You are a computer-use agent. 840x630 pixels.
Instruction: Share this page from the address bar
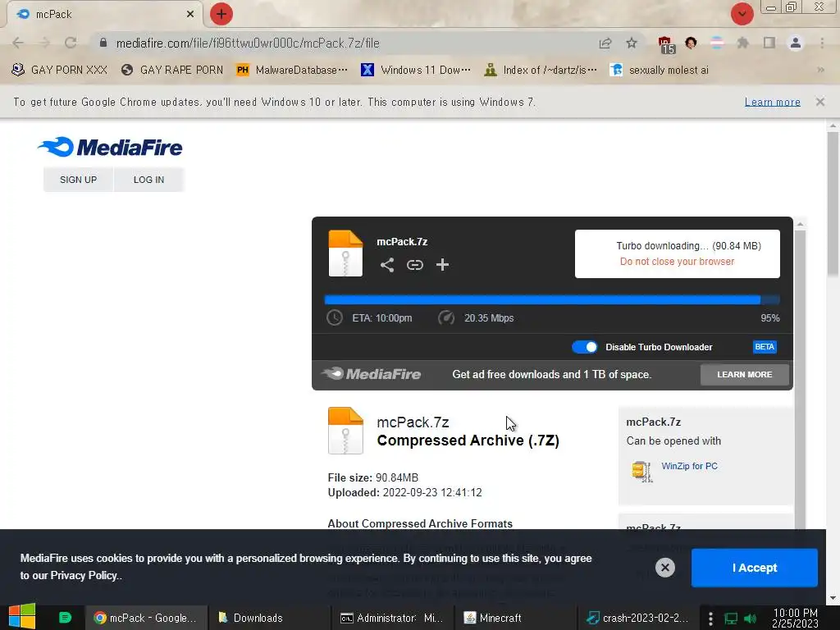pos(605,43)
